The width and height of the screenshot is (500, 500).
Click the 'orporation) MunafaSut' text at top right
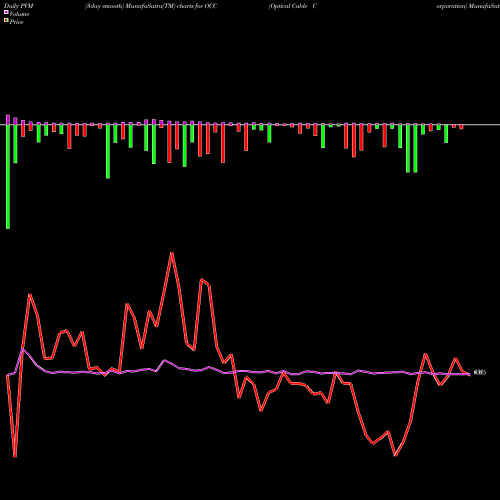[x=468, y=6]
